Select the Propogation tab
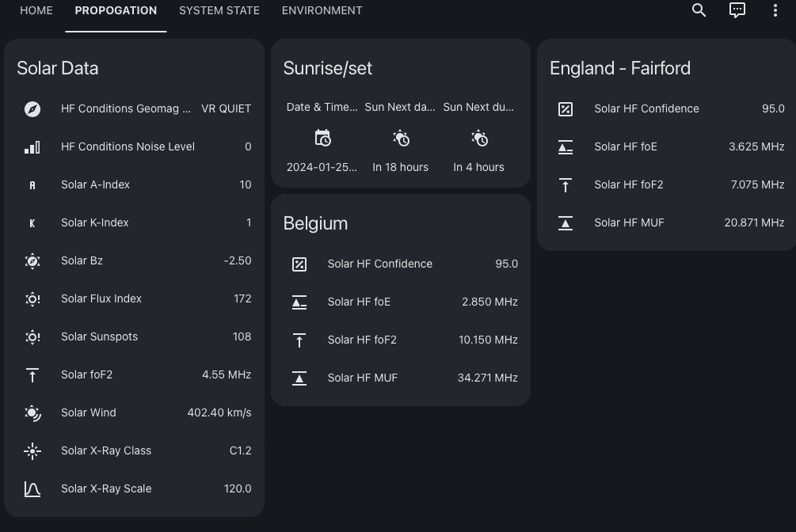796x532 pixels. pyautogui.click(x=116, y=10)
